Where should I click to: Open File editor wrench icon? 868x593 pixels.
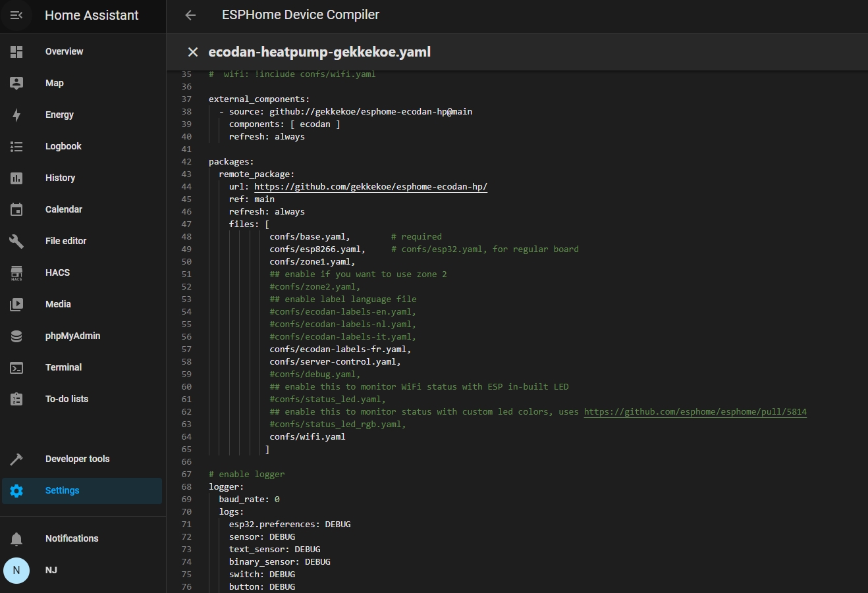16,241
